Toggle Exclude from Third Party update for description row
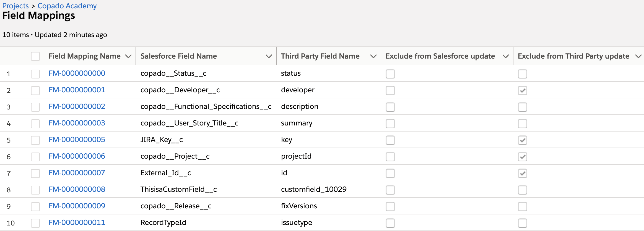 pos(523,107)
